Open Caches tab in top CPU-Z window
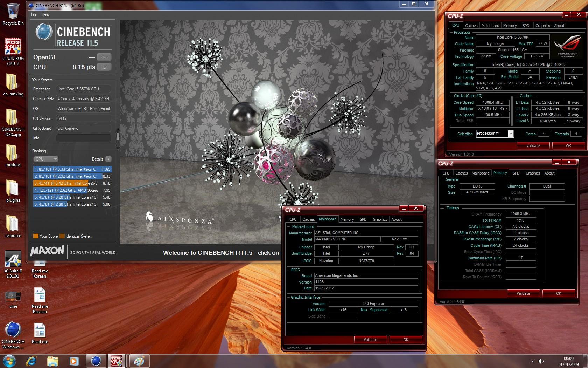This screenshot has height=368, width=588. [471, 26]
